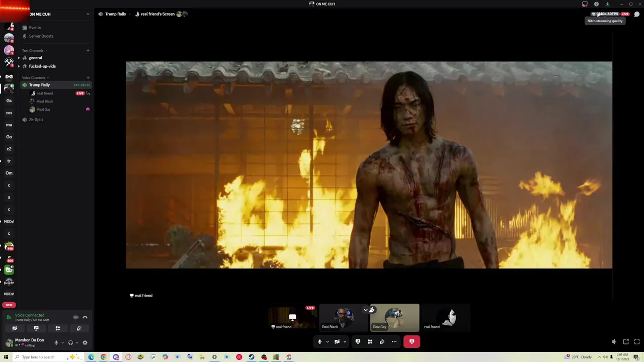This screenshot has height=362, width=644.
Task: Join the 2k-Split voice channel
Action: coord(56,120)
